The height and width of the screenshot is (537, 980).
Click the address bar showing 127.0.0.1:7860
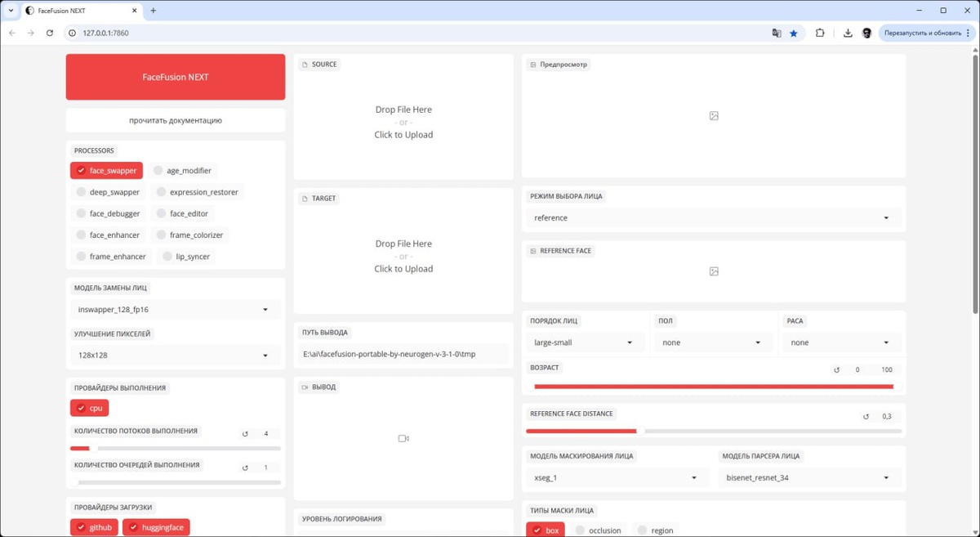click(x=416, y=33)
